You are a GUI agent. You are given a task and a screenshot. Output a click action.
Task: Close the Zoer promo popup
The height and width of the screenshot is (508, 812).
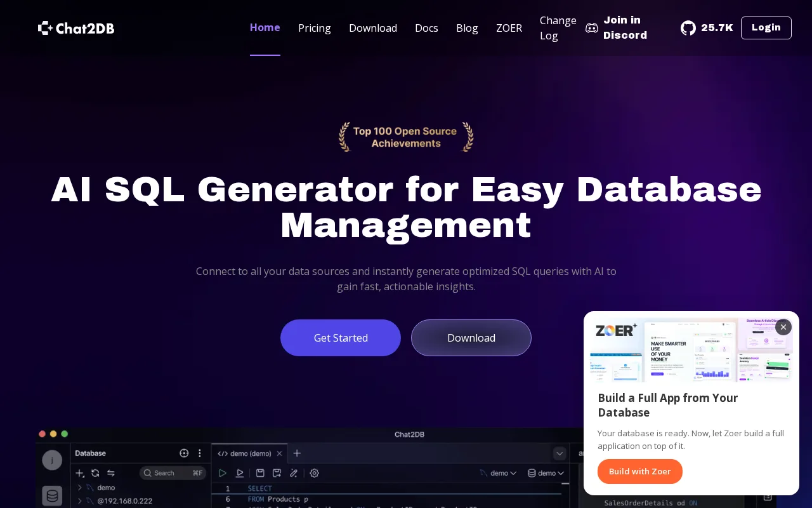(x=783, y=327)
